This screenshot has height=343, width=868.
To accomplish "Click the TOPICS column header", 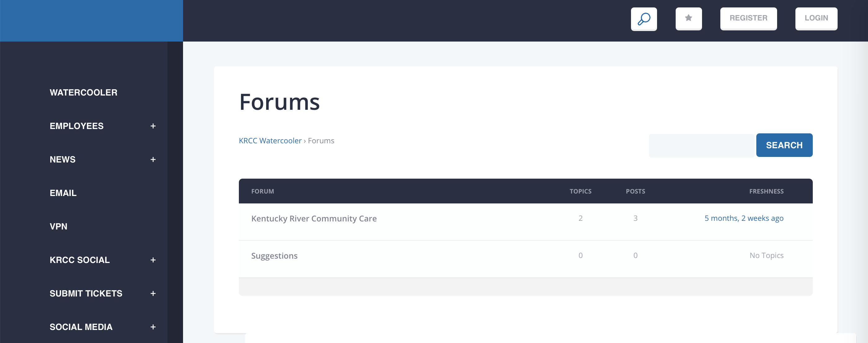I will [x=580, y=191].
